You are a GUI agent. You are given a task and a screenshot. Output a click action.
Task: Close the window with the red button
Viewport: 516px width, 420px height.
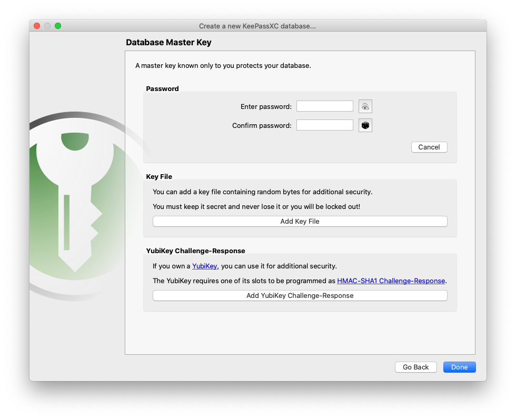[x=37, y=26]
